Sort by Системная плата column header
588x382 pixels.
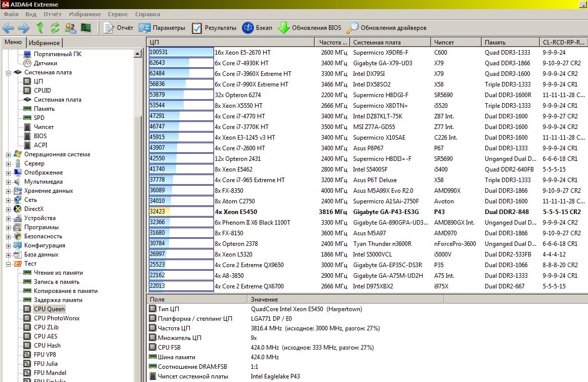(x=390, y=43)
